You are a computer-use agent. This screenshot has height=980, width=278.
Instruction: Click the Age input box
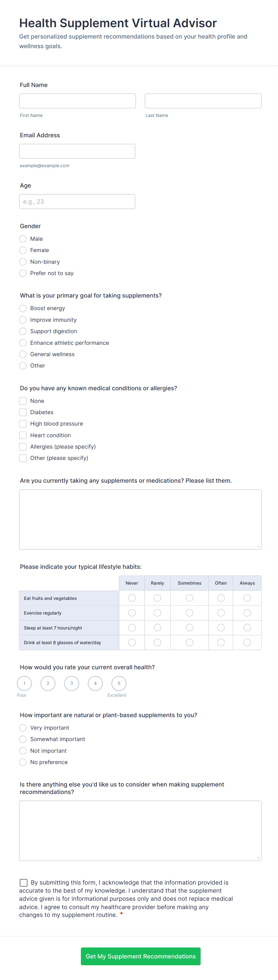pyautogui.click(x=77, y=202)
